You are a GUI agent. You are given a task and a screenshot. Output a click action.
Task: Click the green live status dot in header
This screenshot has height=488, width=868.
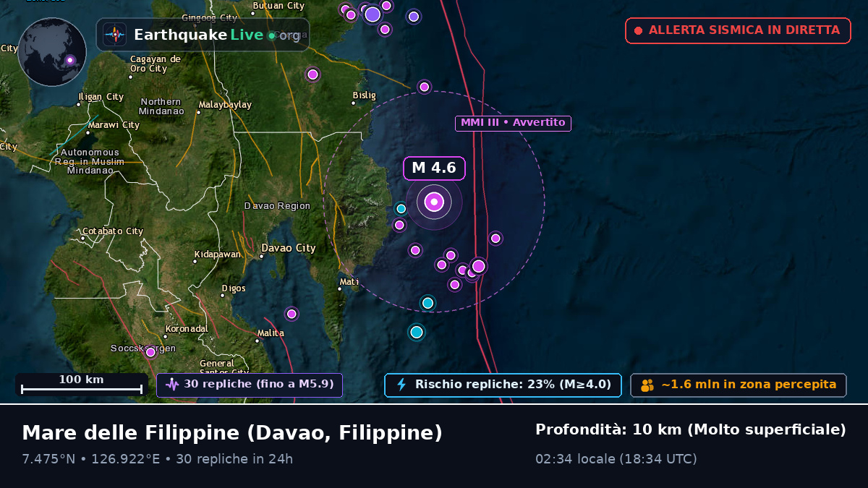pos(271,35)
